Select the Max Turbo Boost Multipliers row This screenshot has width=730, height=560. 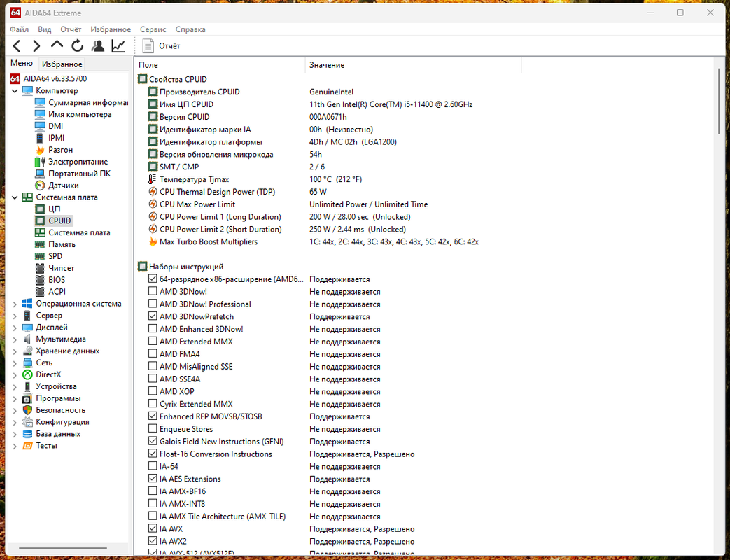tap(314, 242)
